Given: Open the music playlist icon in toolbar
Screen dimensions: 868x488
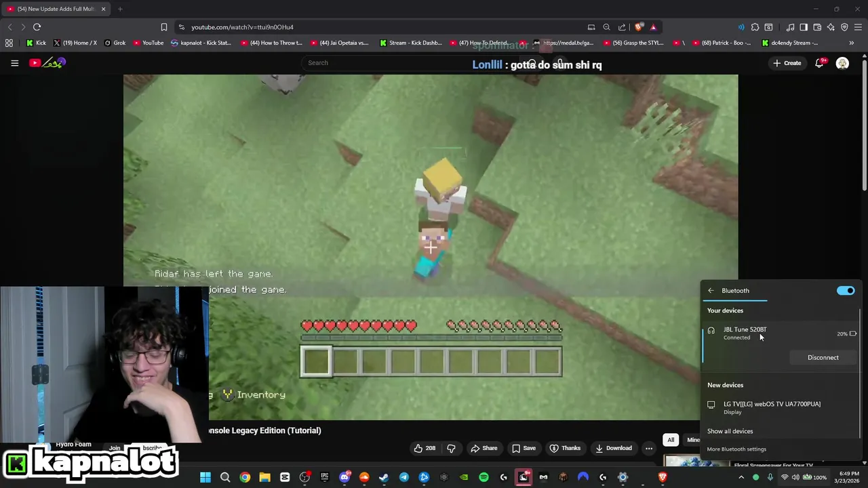Looking at the screenshot, I should [x=790, y=27].
